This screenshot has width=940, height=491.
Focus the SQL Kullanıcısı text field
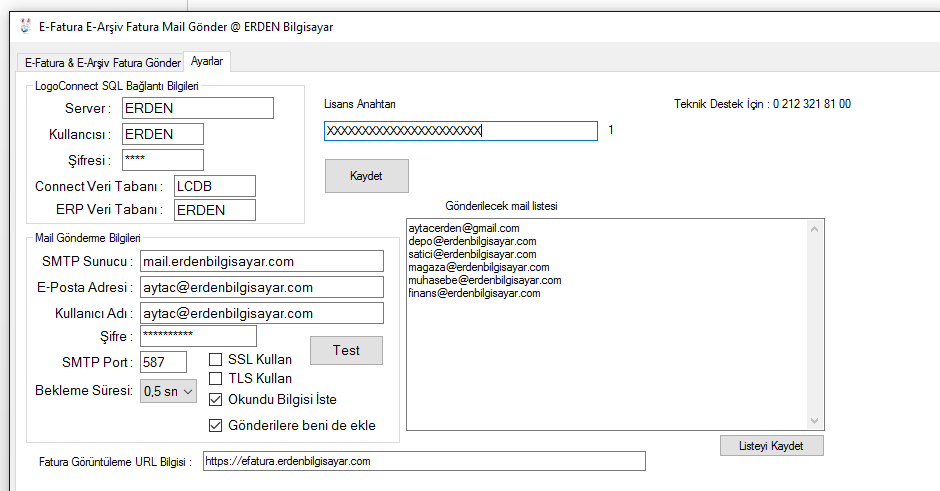pyautogui.click(x=162, y=134)
